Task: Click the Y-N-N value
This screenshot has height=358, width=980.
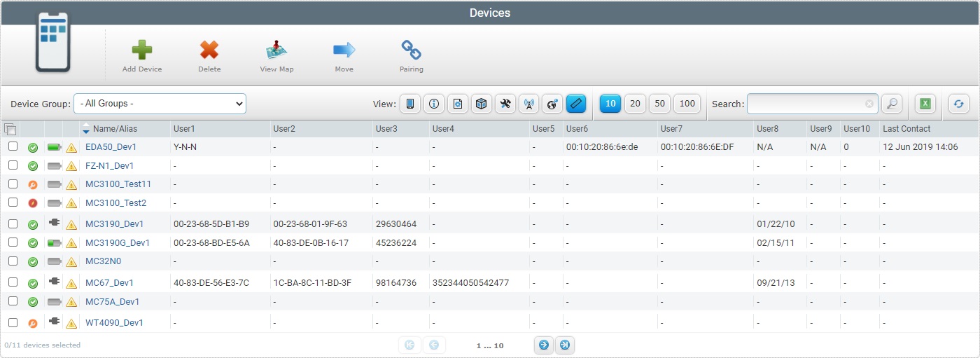Action: point(185,147)
